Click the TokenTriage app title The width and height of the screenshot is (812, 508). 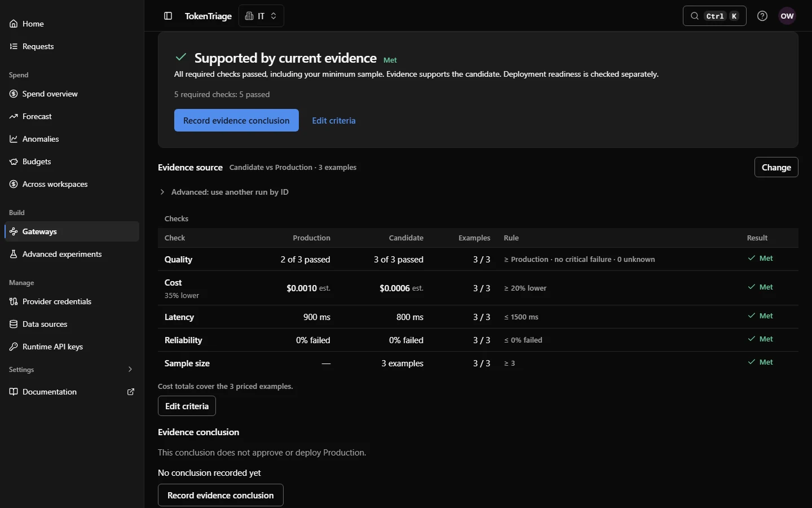[208, 16]
